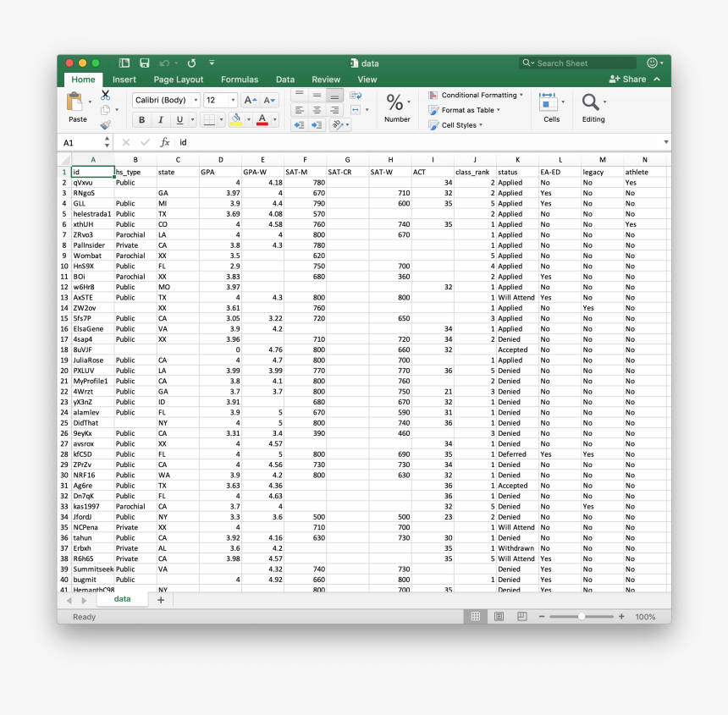
Task: Align text to top
Action: click(300, 95)
